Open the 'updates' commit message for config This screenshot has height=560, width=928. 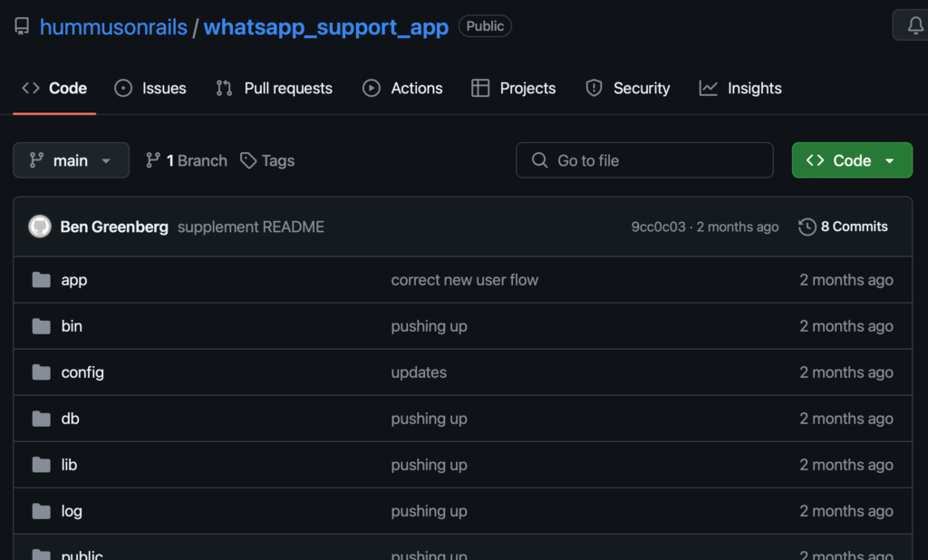(419, 372)
